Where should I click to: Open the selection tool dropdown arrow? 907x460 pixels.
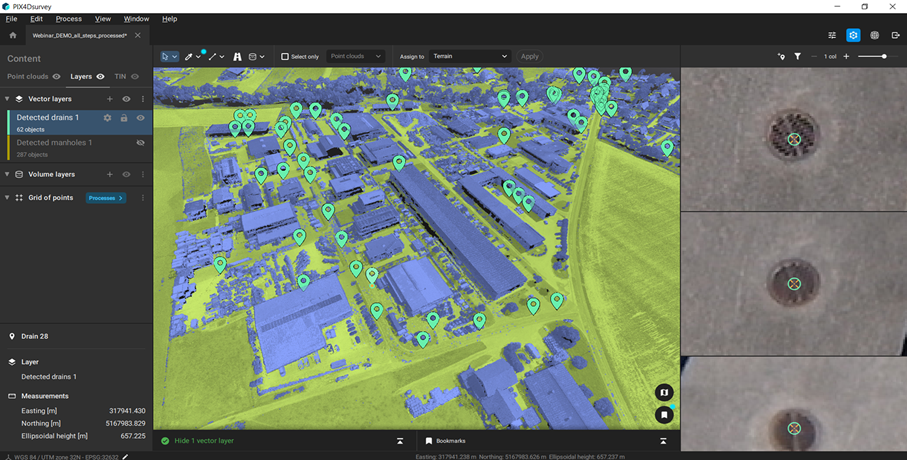click(174, 57)
